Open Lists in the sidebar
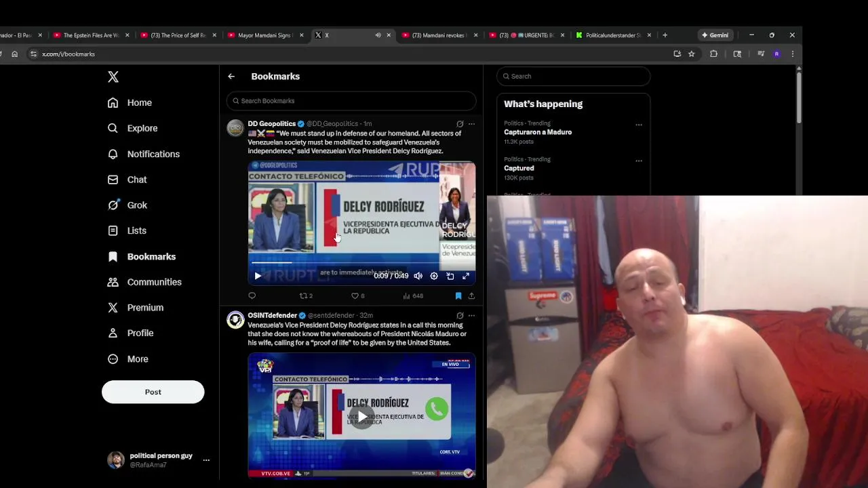Screen dimensions: 868x488 (x=127, y=230)
